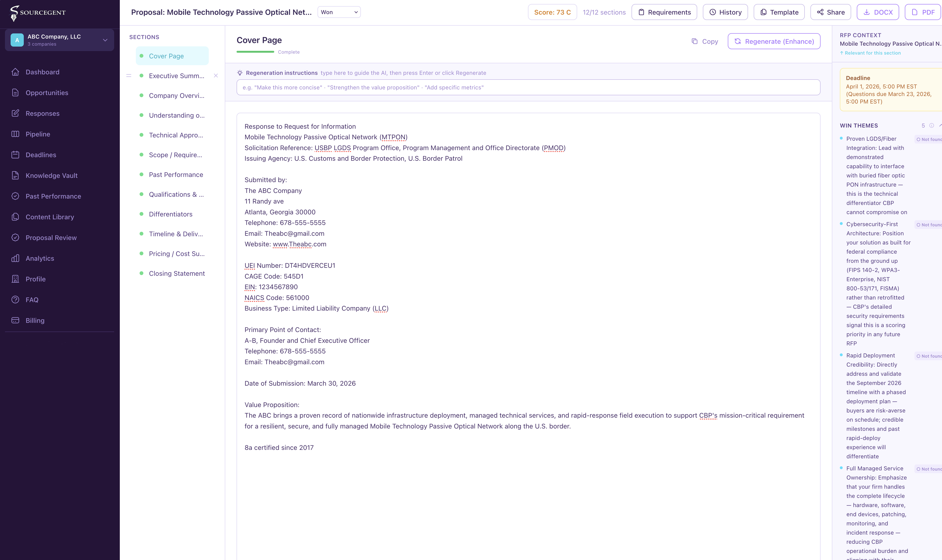Click the "Relevant for this section" link
Screen dimensions: 942x560
(x=870, y=53)
